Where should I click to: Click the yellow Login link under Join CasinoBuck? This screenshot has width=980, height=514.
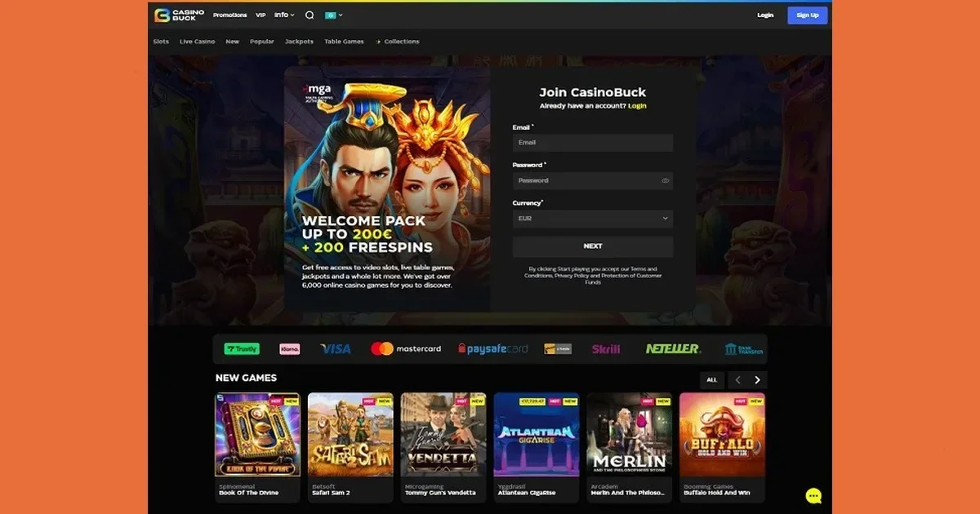click(637, 106)
